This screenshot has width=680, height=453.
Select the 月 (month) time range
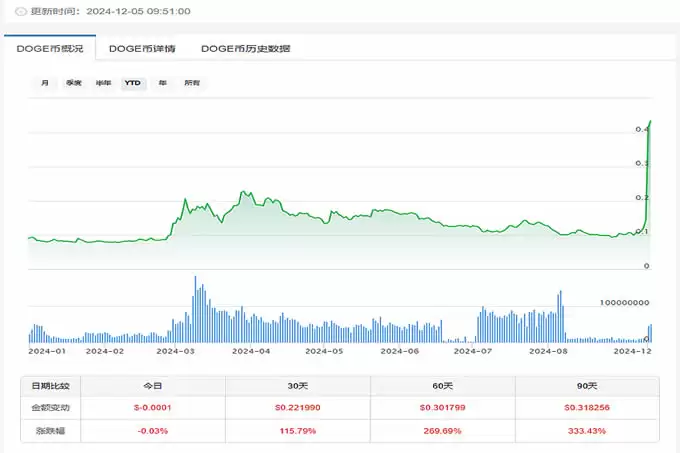(x=44, y=83)
